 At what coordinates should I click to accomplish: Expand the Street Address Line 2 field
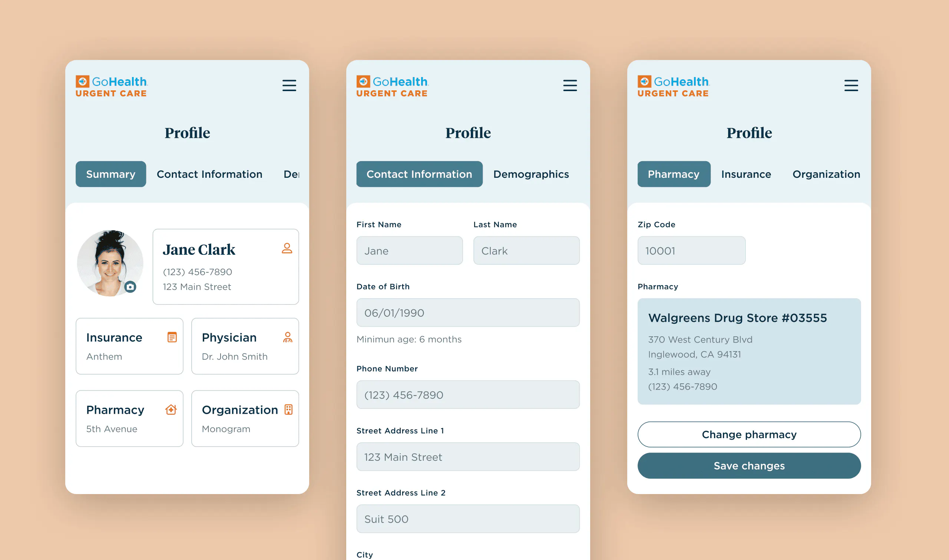[x=467, y=519]
